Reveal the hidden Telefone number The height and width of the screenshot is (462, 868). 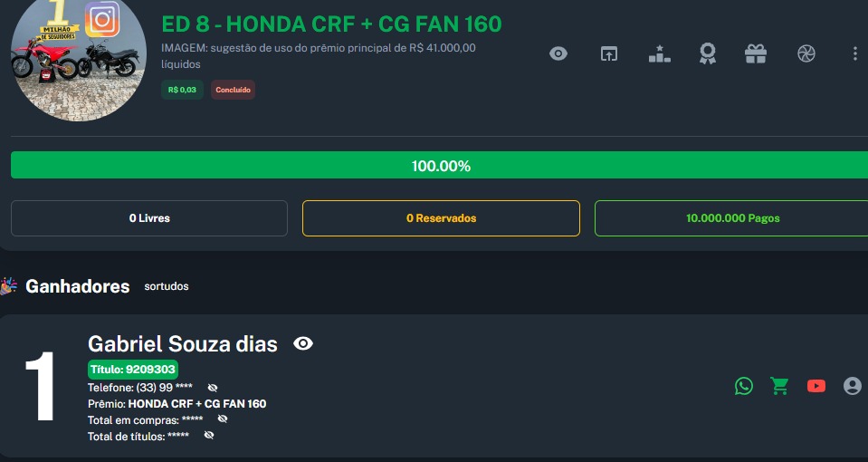coord(213,388)
